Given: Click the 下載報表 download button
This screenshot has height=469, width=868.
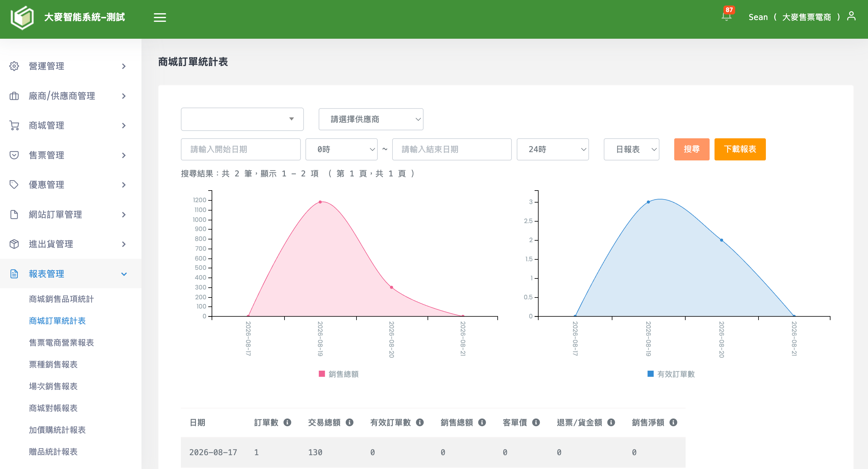Looking at the screenshot, I should pyautogui.click(x=740, y=149).
